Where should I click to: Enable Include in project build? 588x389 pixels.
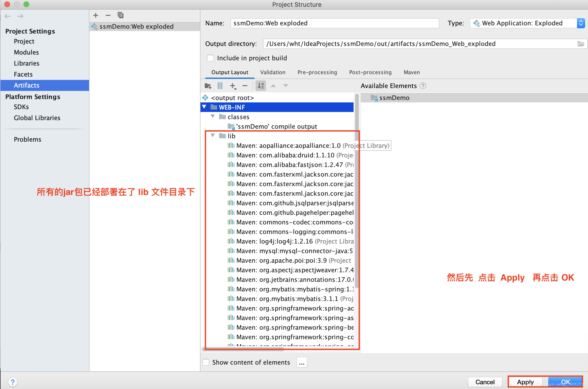210,58
